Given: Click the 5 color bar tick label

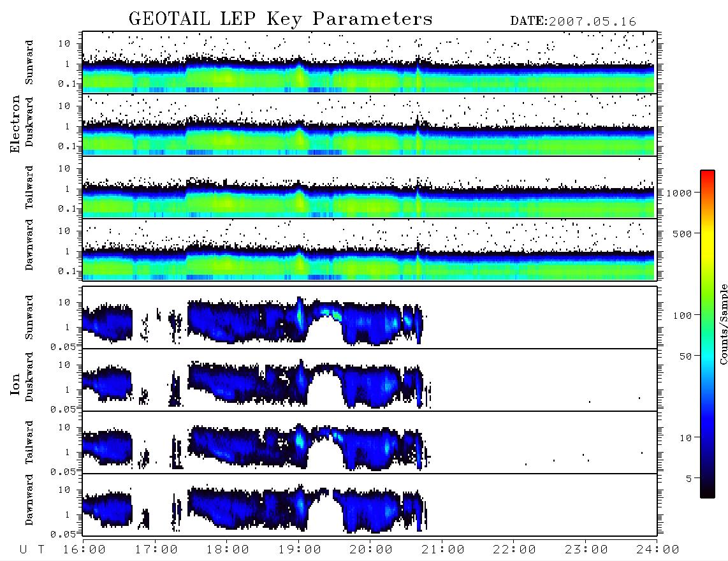Looking at the screenshot, I should click(688, 479).
